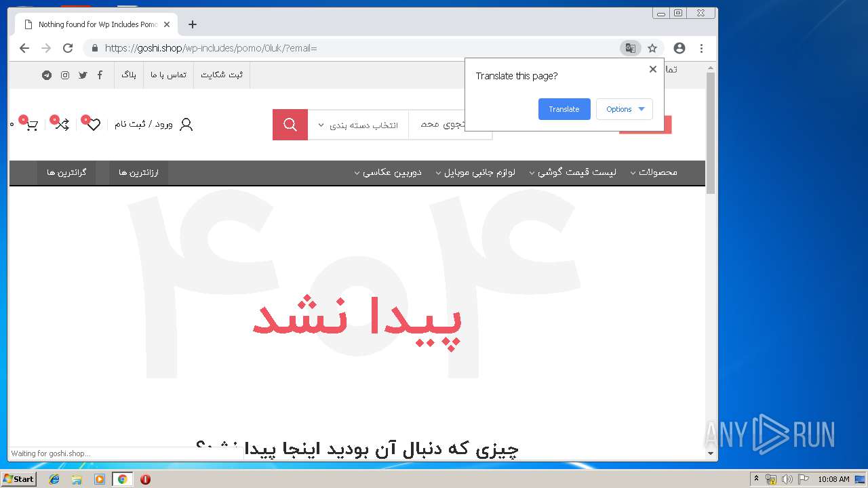Open the Facebook social link
Viewport: 868px width, 488px height.
click(x=100, y=75)
